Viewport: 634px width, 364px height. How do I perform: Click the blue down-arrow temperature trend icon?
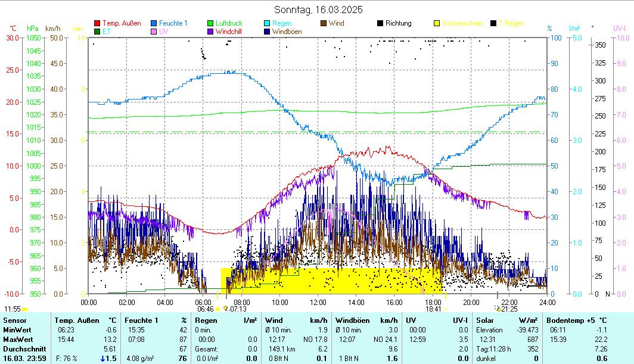coord(102,359)
